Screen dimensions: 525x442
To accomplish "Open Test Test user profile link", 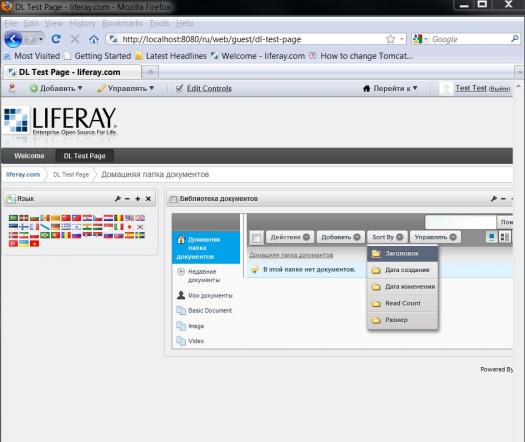I will (x=471, y=88).
